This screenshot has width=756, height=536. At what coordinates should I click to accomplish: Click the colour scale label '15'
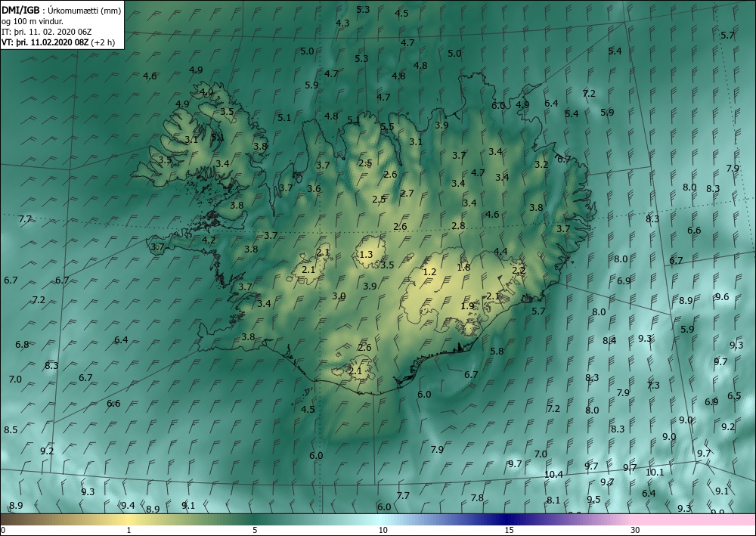click(509, 530)
